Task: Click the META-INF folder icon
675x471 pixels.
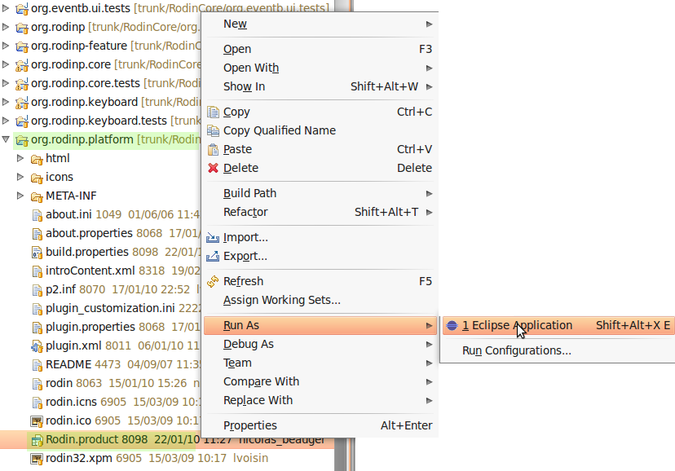Action: (37, 196)
